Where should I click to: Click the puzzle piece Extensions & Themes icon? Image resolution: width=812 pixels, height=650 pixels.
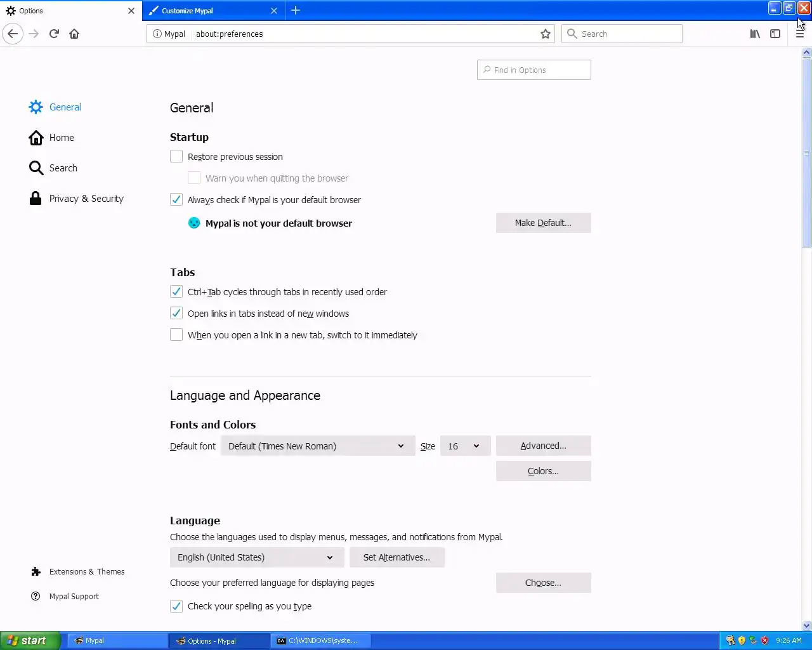coord(36,571)
